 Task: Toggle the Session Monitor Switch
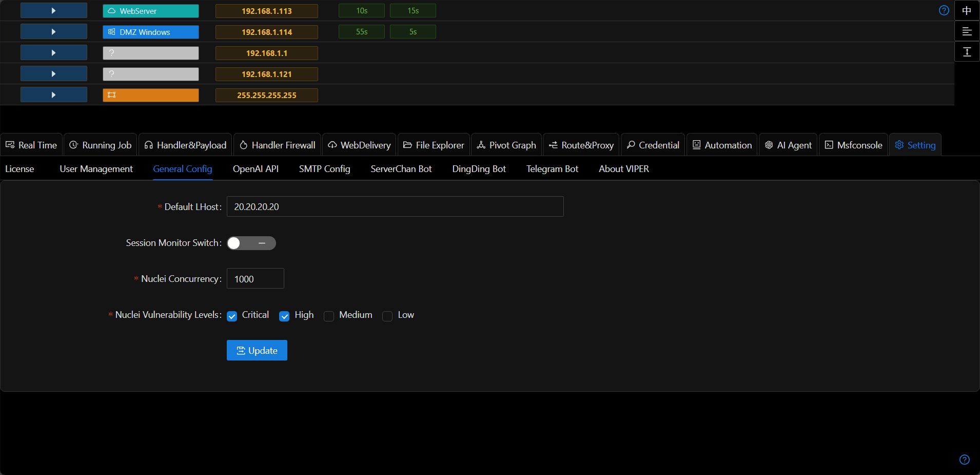pyautogui.click(x=251, y=243)
